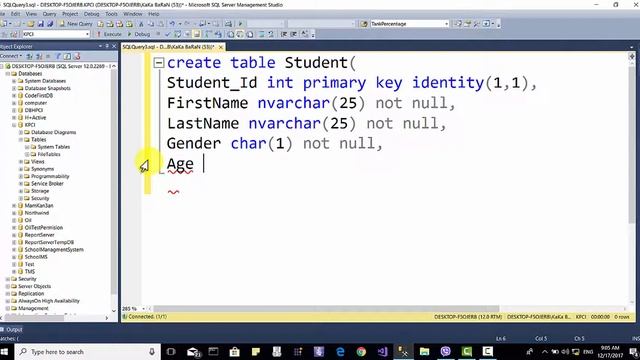Click the Object Explorer refresh icon

[67, 56]
